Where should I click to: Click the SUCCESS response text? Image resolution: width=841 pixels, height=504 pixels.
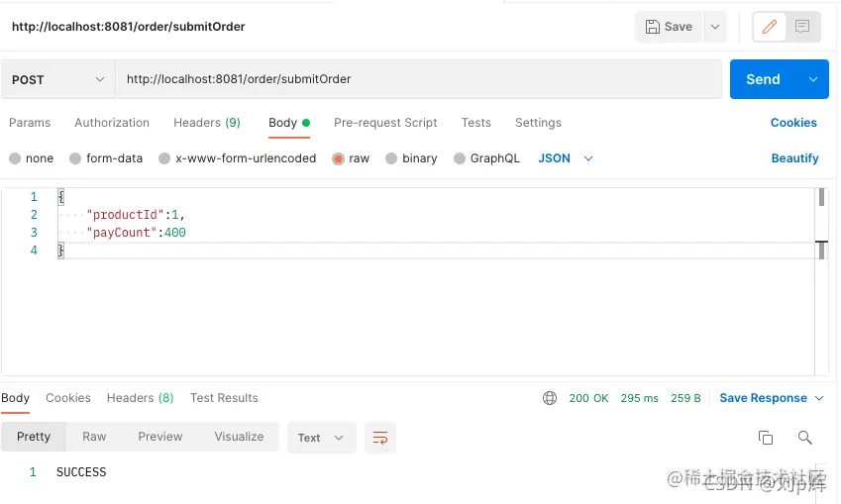[x=81, y=472]
